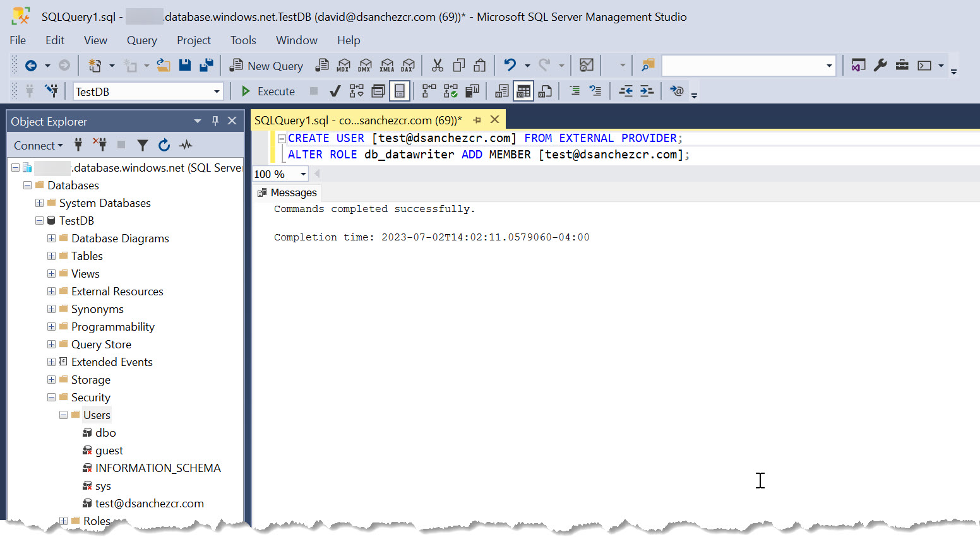Image resolution: width=980 pixels, height=537 pixels.
Task: Refresh Object Explorer with the refresh icon
Action: click(x=164, y=145)
